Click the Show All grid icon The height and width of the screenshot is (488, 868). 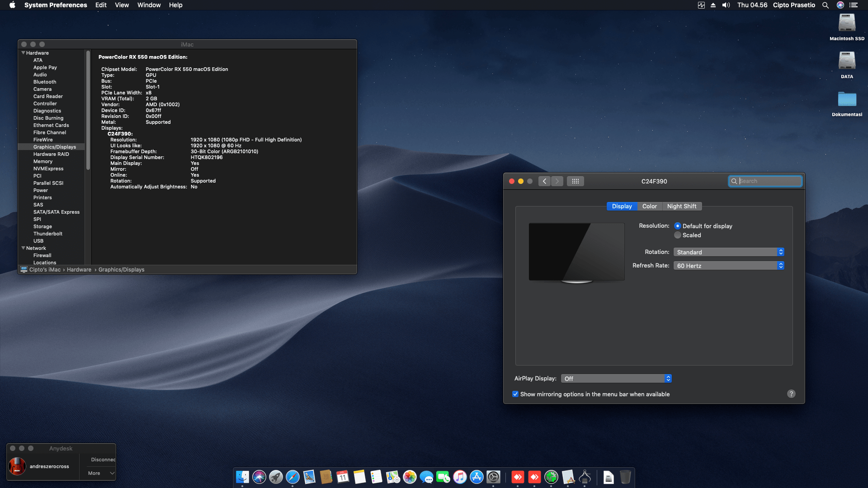click(575, 181)
